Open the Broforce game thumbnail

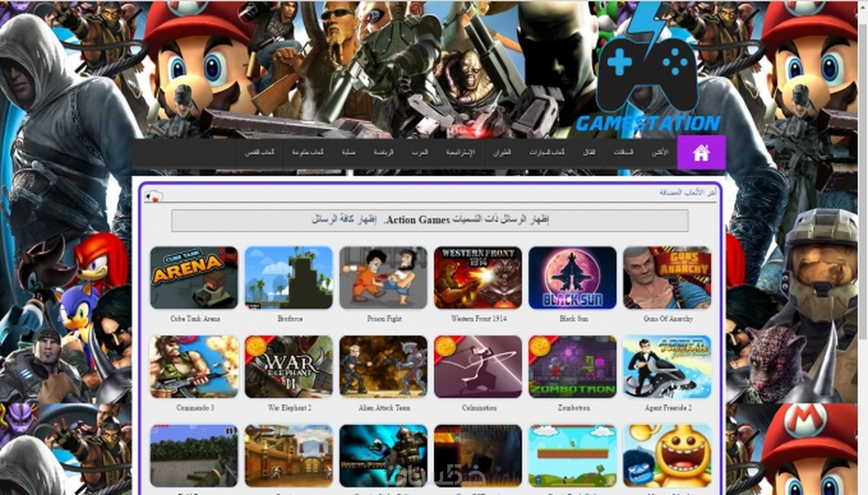[288, 278]
